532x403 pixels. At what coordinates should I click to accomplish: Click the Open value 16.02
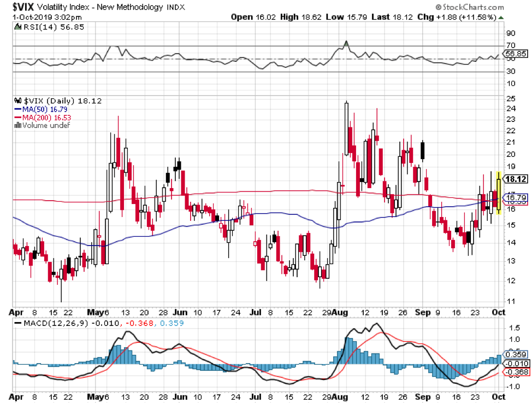pos(265,17)
